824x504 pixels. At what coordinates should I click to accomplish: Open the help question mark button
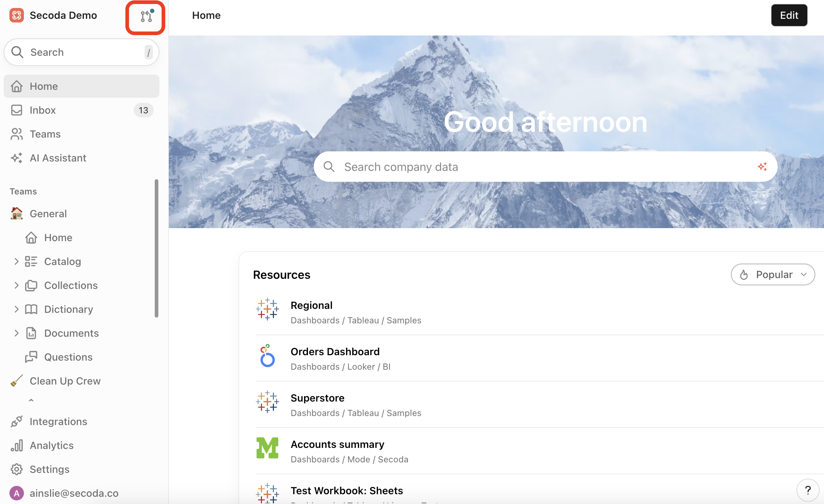click(807, 490)
